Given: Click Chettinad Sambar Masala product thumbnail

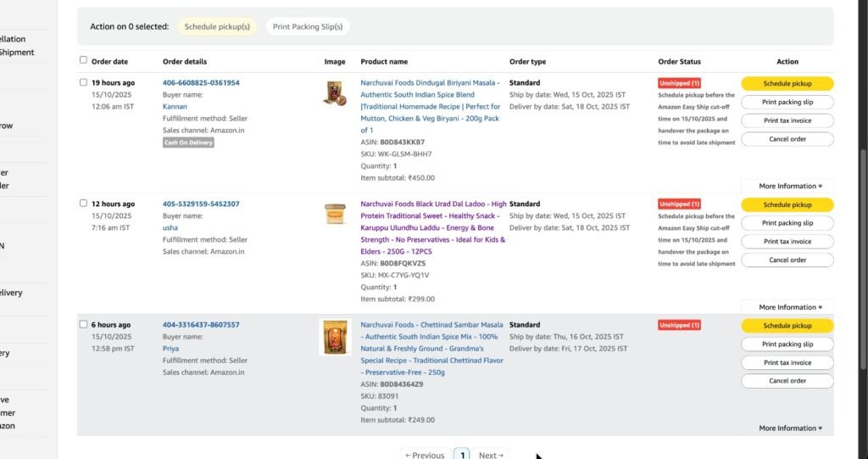Looking at the screenshot, I should click(335, 337).
